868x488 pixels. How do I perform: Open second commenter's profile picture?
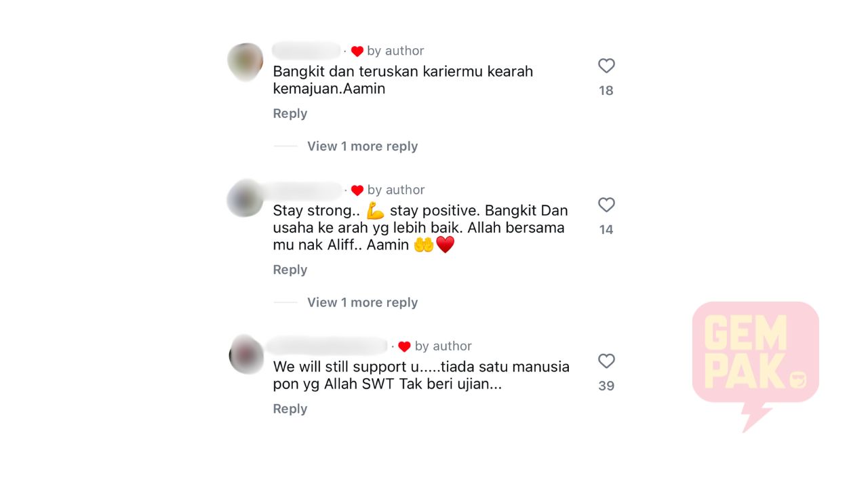pyautogui.click(x=245, y=199)
